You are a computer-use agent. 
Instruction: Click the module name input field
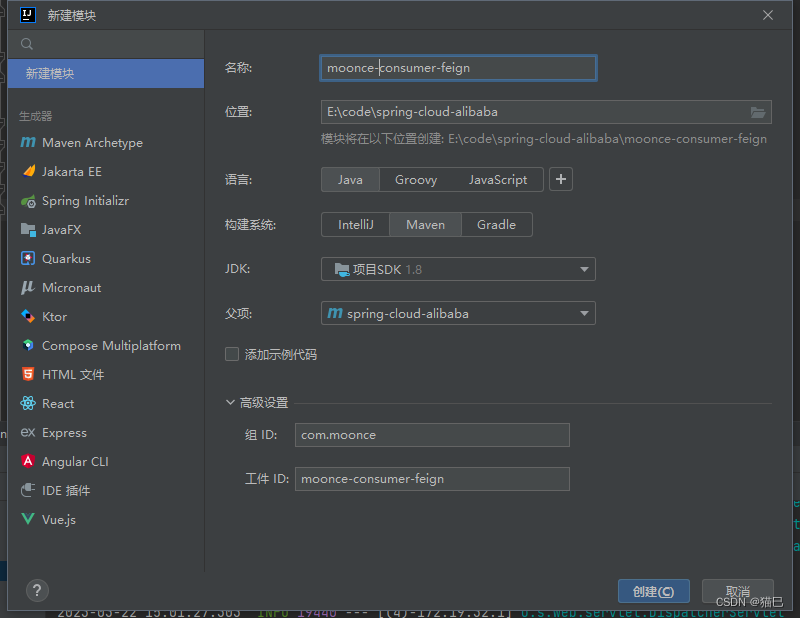(x=458, y=68)
